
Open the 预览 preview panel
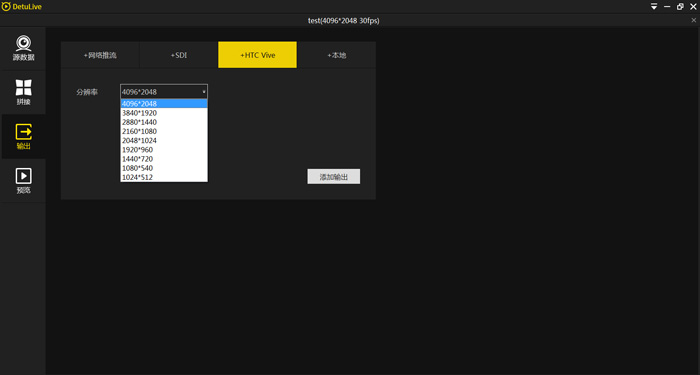tap(23, 181)
